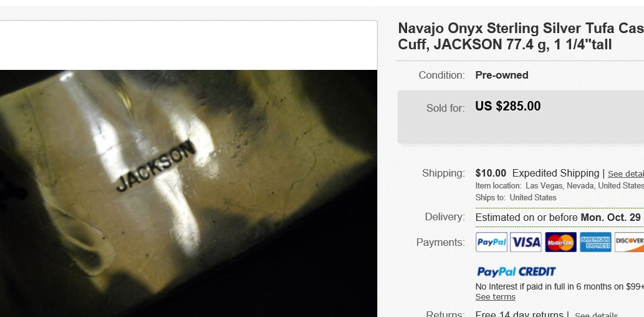Click the Las Vegas, Nevada item location text
Image resolution: width=644 pixels, height=317 pixels.
coord(584,186)
